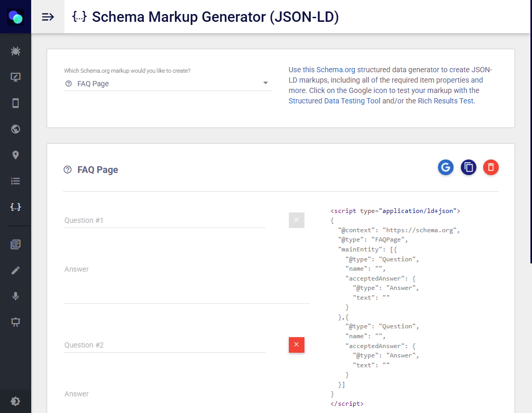Open the Structured Data Testing Tool link
This screenshot has width=532, height=413.
[x=334, y=101]
